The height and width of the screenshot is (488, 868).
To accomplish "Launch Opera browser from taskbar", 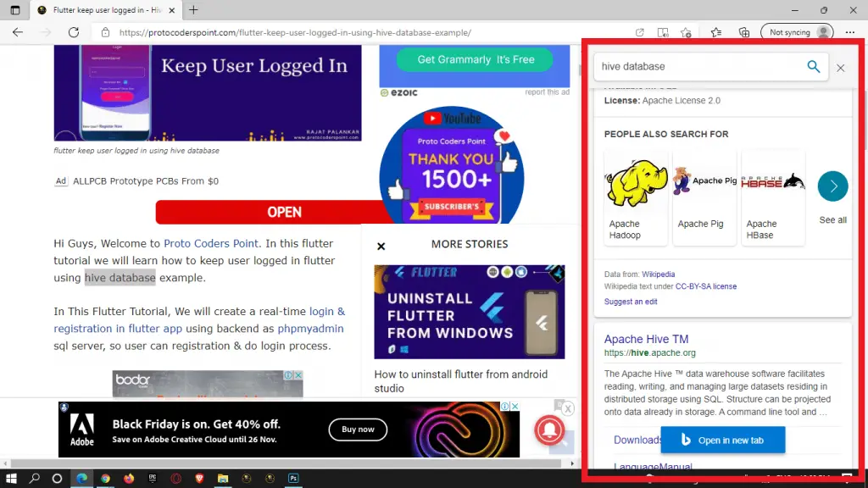I will (176, 478).
